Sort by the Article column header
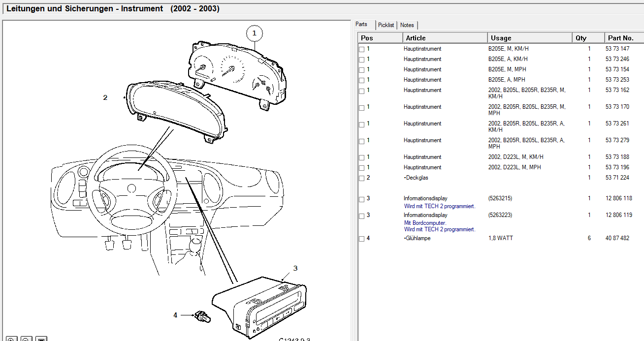Image resolution: width=644 pixels, height=341 pixels. pyautogui.click(x=445, y=38)
